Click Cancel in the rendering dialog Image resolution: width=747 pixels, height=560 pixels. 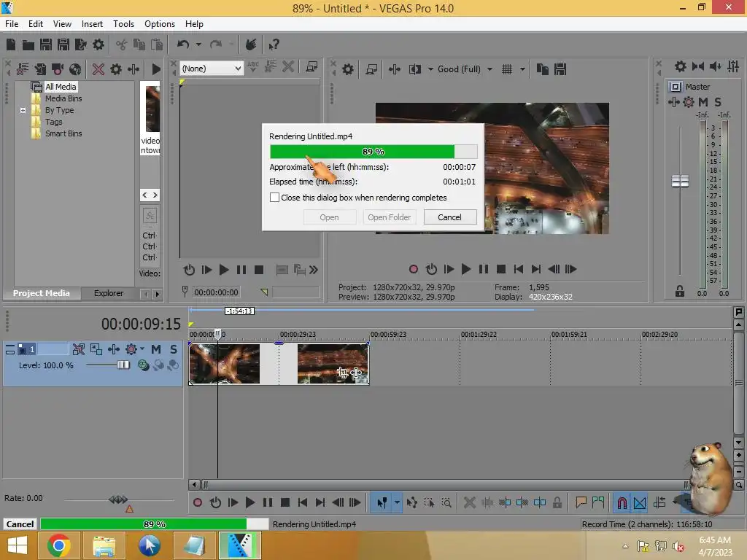(x=449, y=217)
